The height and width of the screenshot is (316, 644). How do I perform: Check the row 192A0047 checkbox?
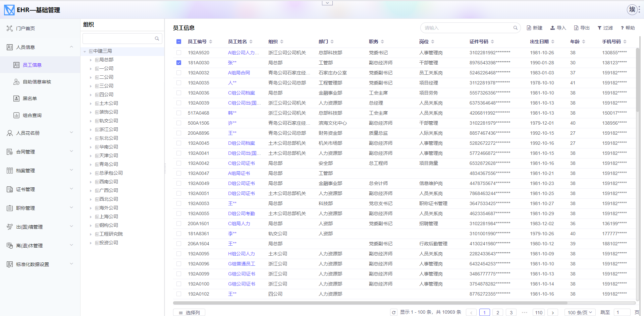tap(179, 173)
